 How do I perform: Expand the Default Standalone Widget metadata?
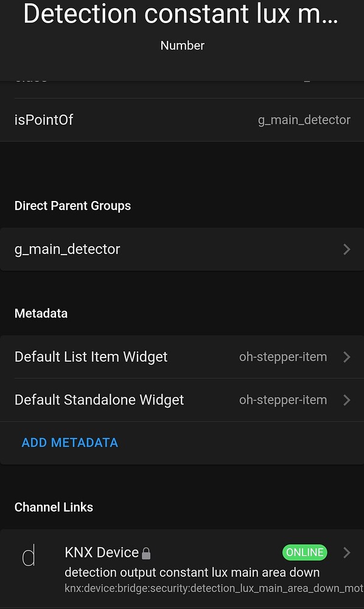click(x=348, y=400)
